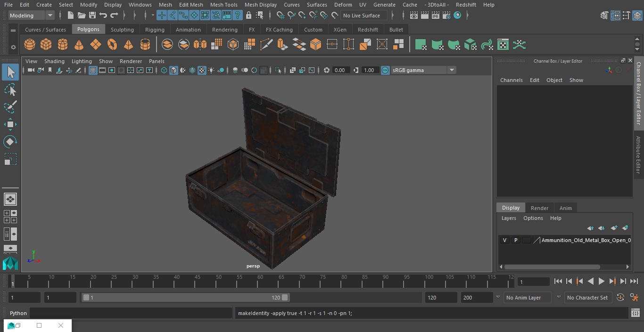Switch to the Sculpting shelf tab
644x332 pixels.
[x=122, y=29]
